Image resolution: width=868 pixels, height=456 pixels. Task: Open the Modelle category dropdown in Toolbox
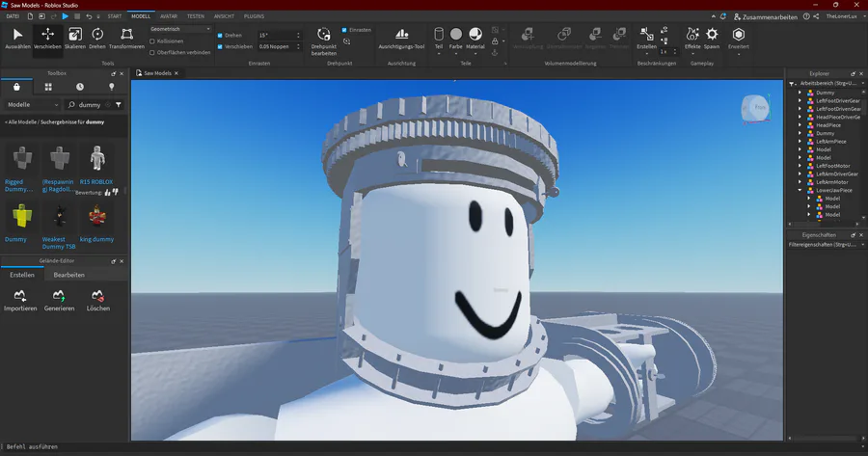(32, 104)
